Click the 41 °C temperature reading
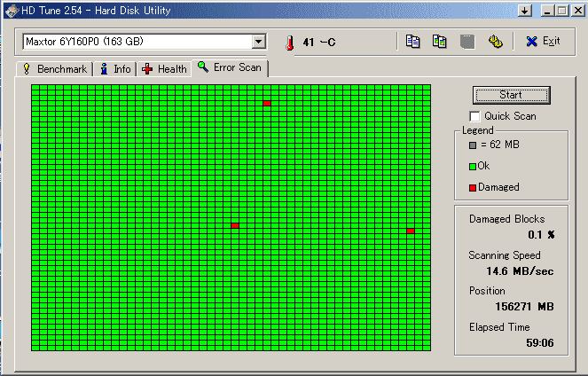This screenshot has height=376, width=588. pos(319,43)
